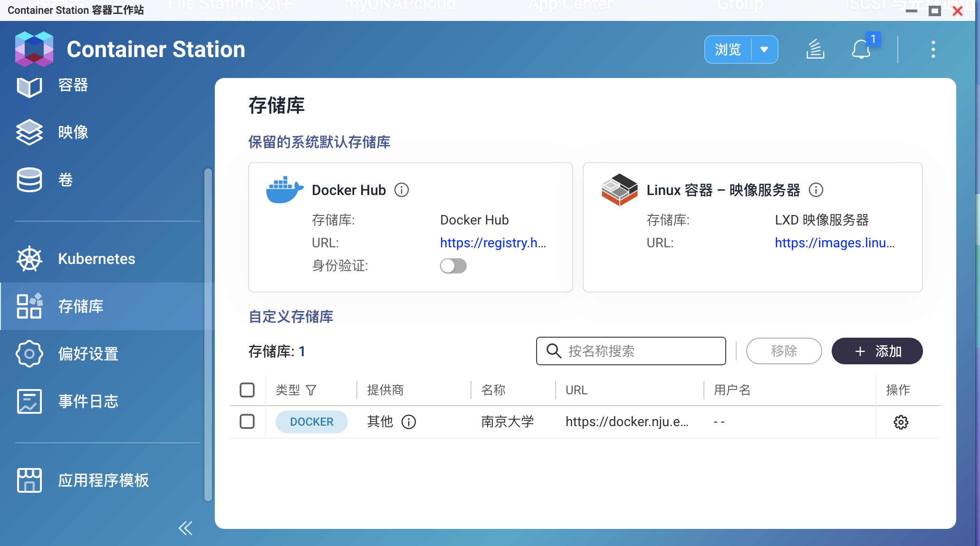Click the DOCKER type badge

click(x=312, y=422)
